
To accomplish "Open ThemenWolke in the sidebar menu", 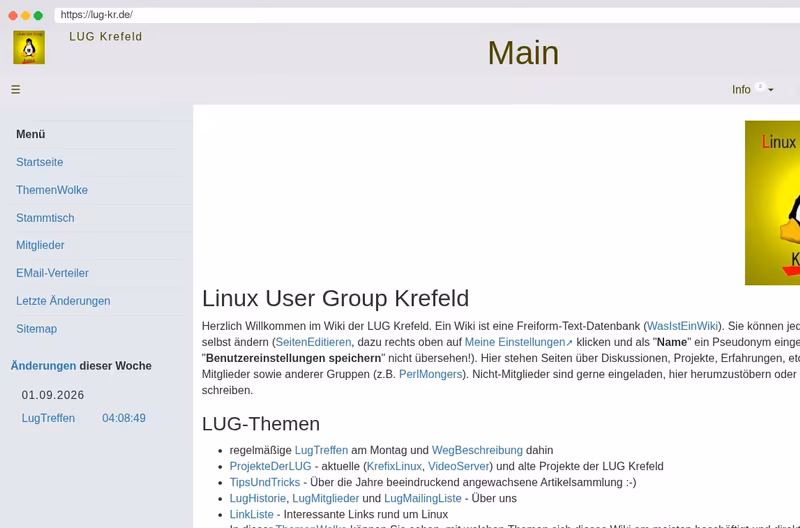I will pos(52,190).
